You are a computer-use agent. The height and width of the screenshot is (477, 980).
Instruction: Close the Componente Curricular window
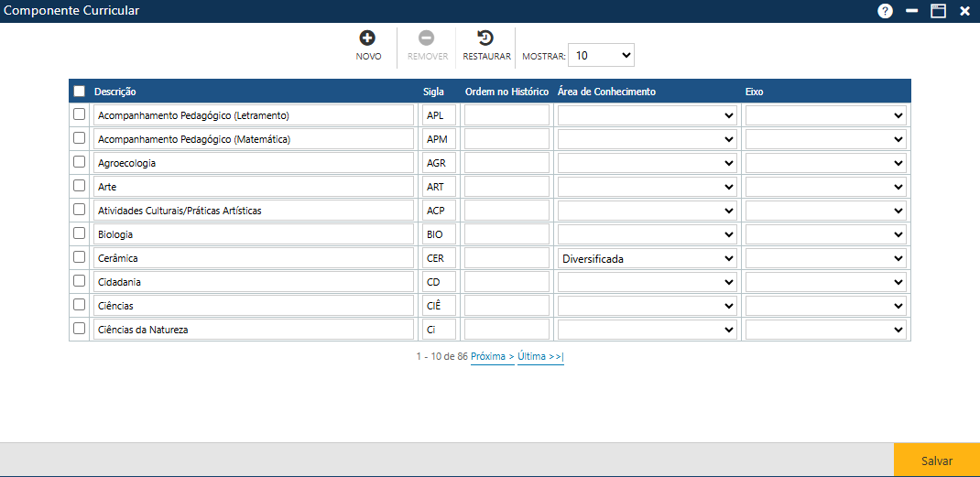pyautogui.click(x=964, y=11)
